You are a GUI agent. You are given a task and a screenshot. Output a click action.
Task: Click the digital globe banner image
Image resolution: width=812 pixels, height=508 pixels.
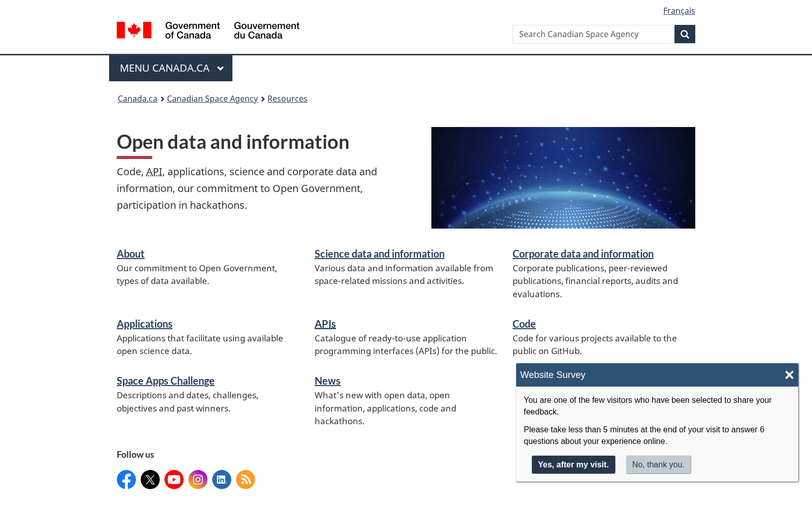[563, 178]
